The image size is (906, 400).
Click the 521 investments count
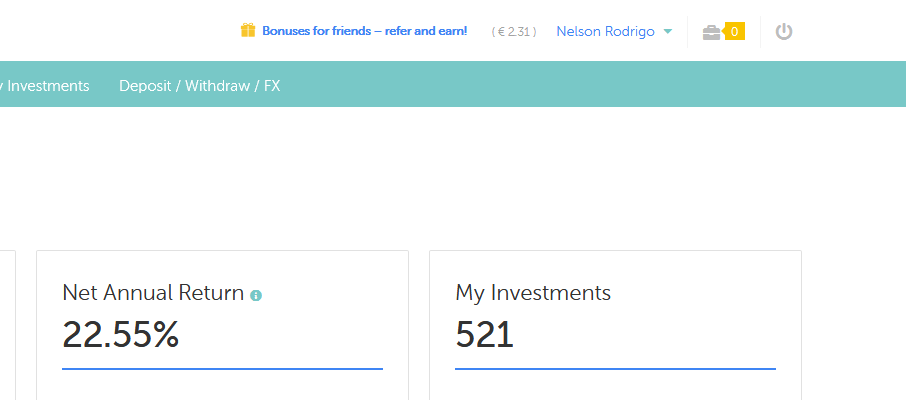[x=485, y=335]
